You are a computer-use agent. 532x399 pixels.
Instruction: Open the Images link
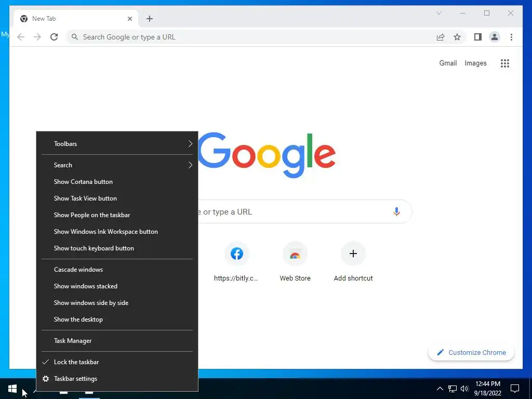pos(475,63)
